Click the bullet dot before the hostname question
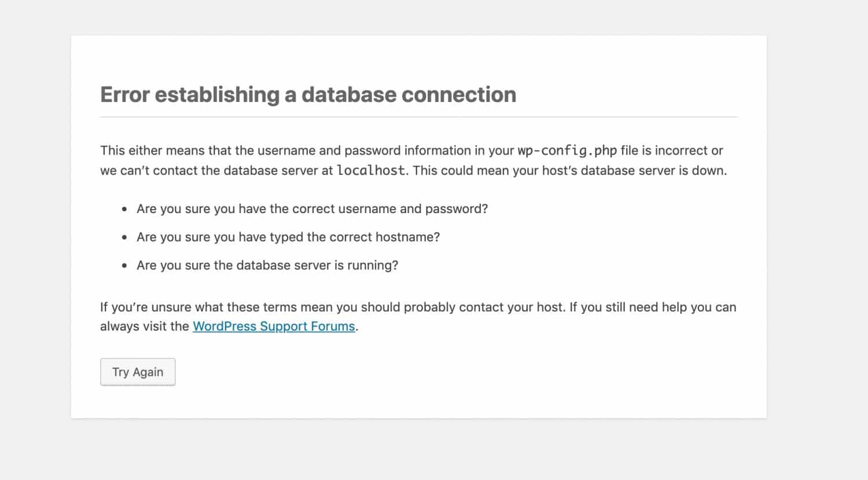The height and width of the screenshot is (480, 868). point(124,237)
